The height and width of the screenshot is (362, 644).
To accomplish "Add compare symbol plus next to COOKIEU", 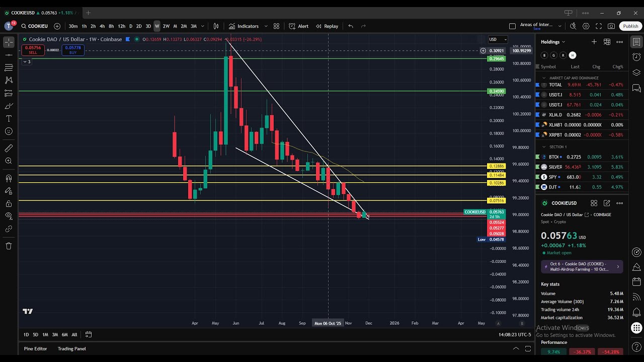I will coord(57,26).
